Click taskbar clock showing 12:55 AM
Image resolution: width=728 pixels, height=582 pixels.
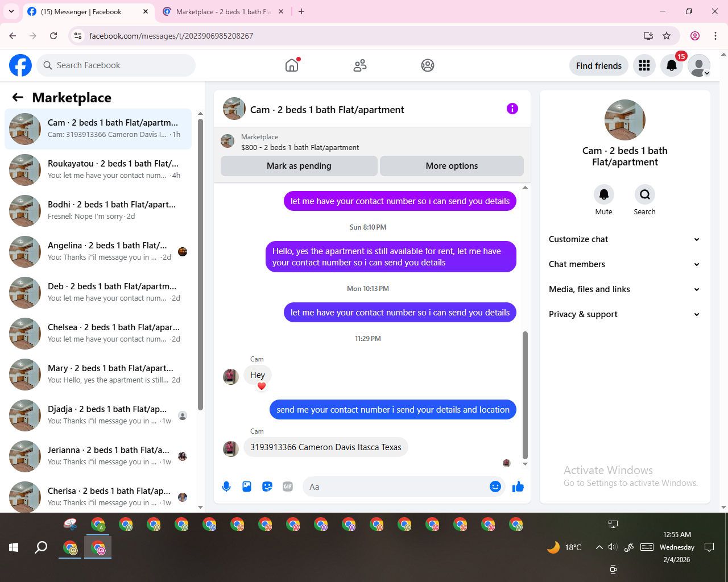pyautogui.click(x=677, y=547)
